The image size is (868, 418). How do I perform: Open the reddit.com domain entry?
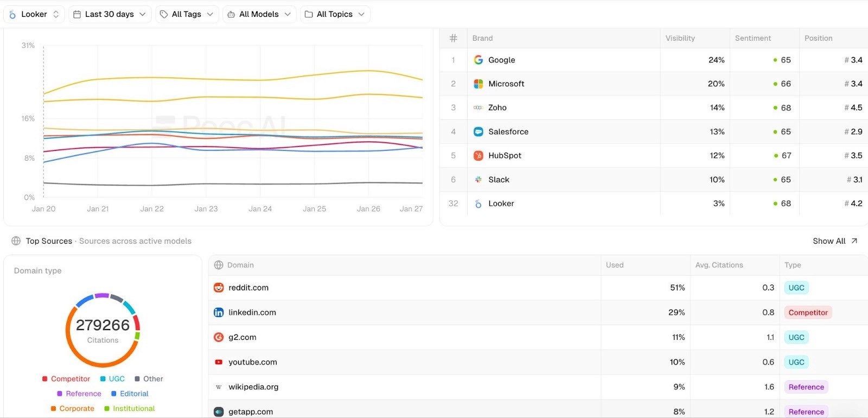248,288
